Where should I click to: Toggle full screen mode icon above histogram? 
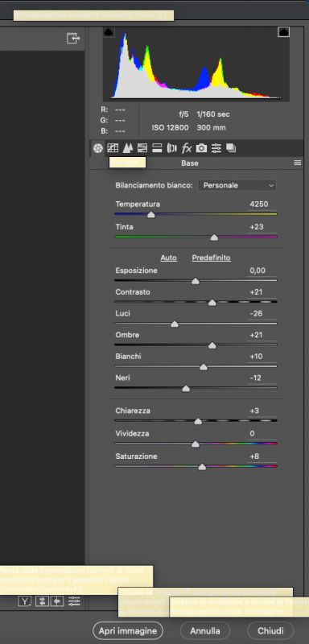coord(73,39)
